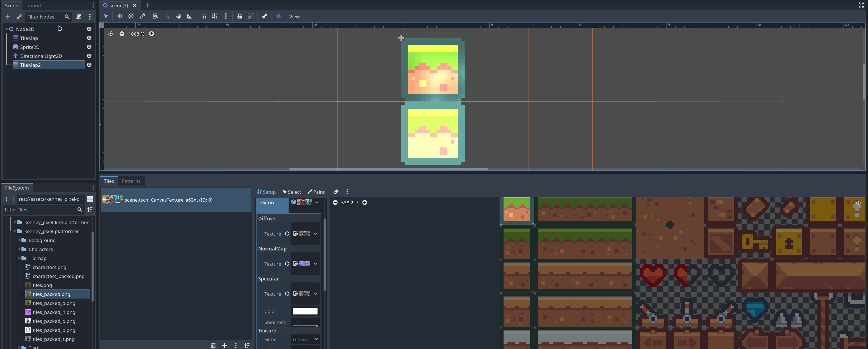Image resolution: width=868 pixels, height=349 pixels.
Task: Switch to the Patterns tab
Action: (131, 181)
